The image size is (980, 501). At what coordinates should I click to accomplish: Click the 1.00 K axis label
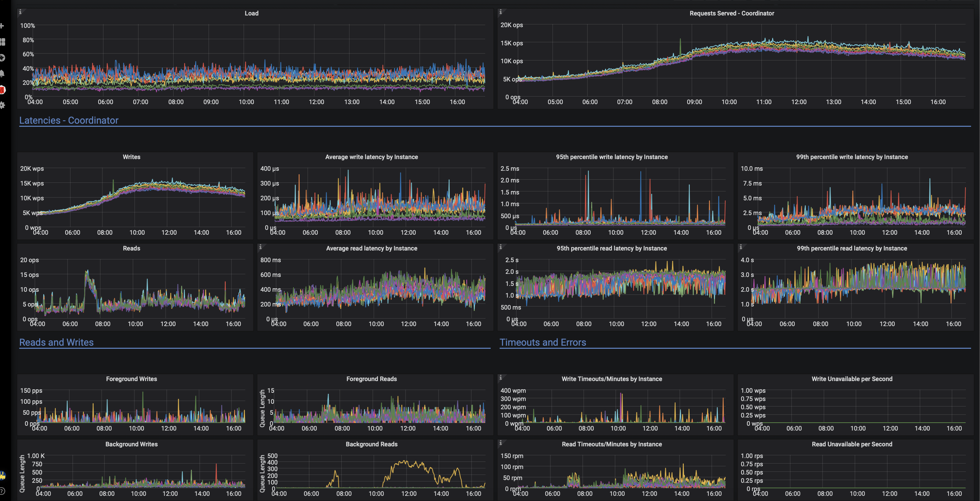pyautogui.click(x=36, y=456)
